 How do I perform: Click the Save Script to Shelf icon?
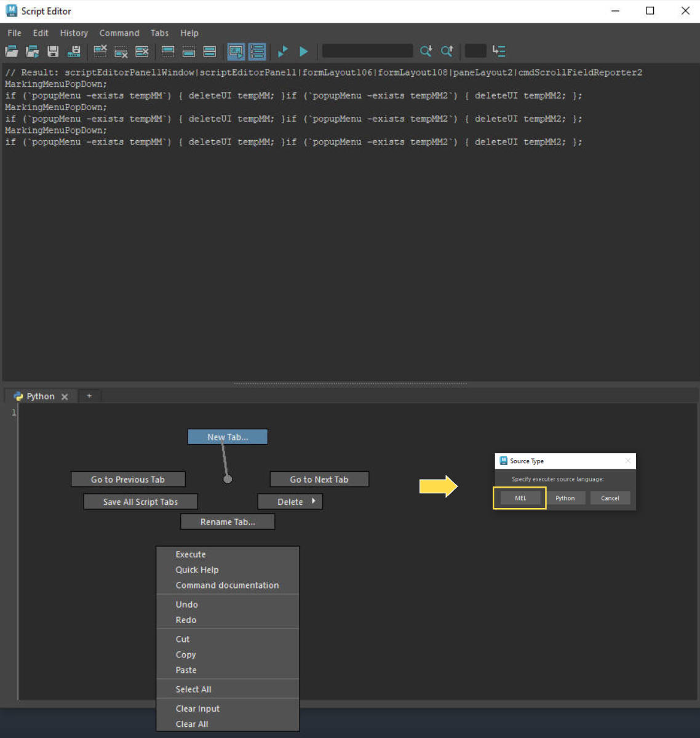[x=74, y=51]
